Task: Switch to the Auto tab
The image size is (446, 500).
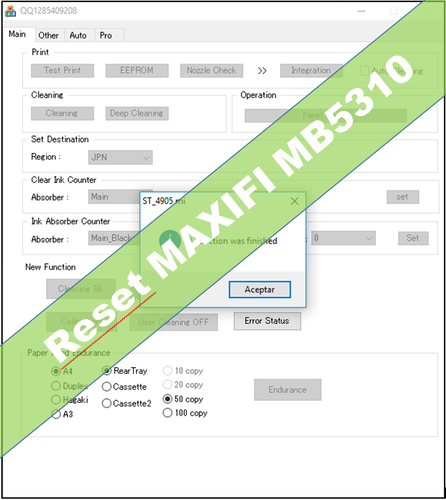Action: [78, 35]
